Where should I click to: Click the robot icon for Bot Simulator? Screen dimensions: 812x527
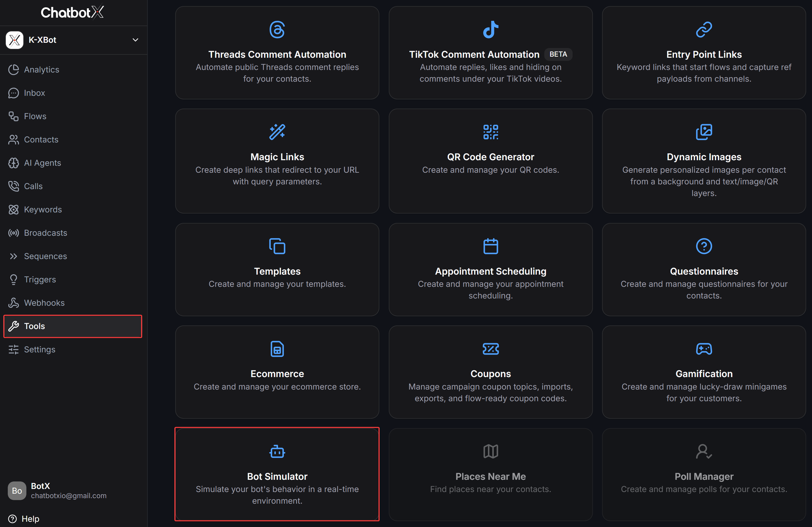(x=277, y=452)
